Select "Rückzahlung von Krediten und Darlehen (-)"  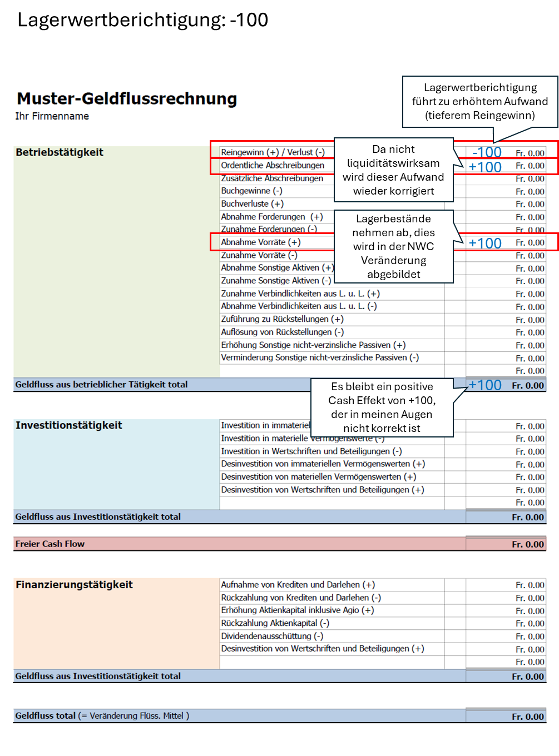coord(301,598)
